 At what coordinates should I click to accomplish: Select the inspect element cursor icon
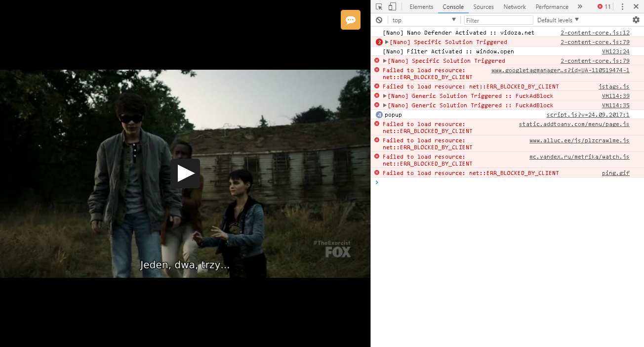379,6
